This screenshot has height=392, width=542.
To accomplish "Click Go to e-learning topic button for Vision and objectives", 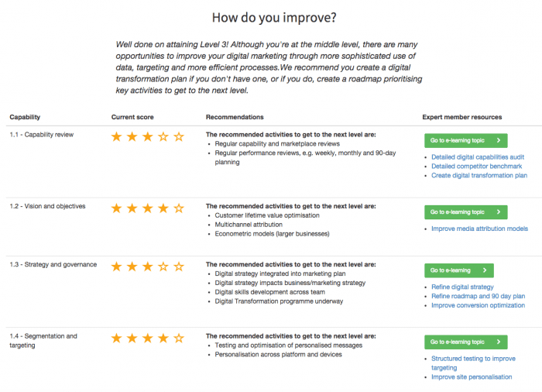I will [x=465, y=212].
